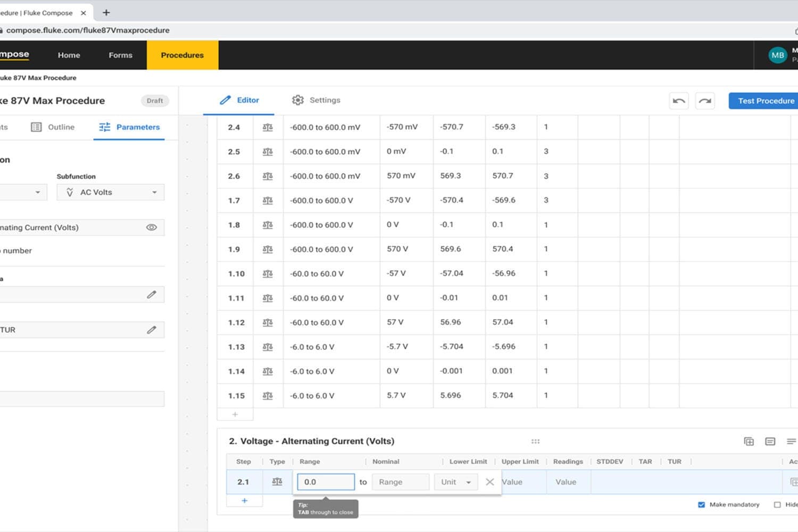
Task: Click the Range end input field
Action: pyautogui.click(x=401, y=482)
